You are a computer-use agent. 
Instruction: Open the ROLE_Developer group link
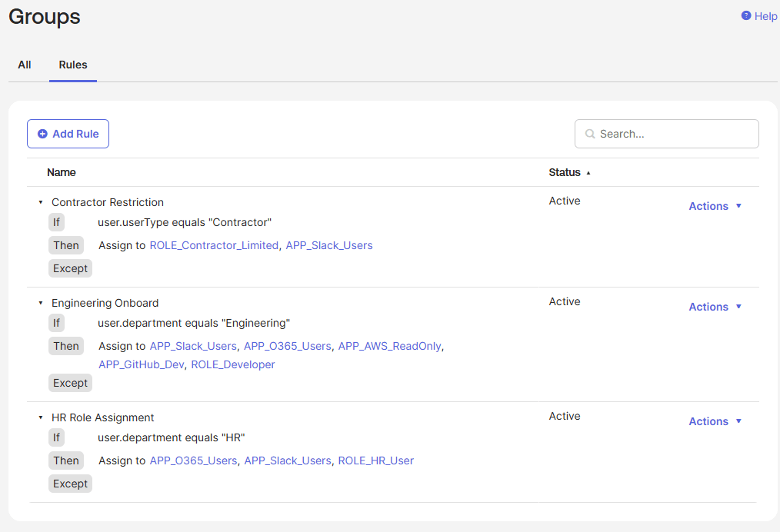(232, 364)
